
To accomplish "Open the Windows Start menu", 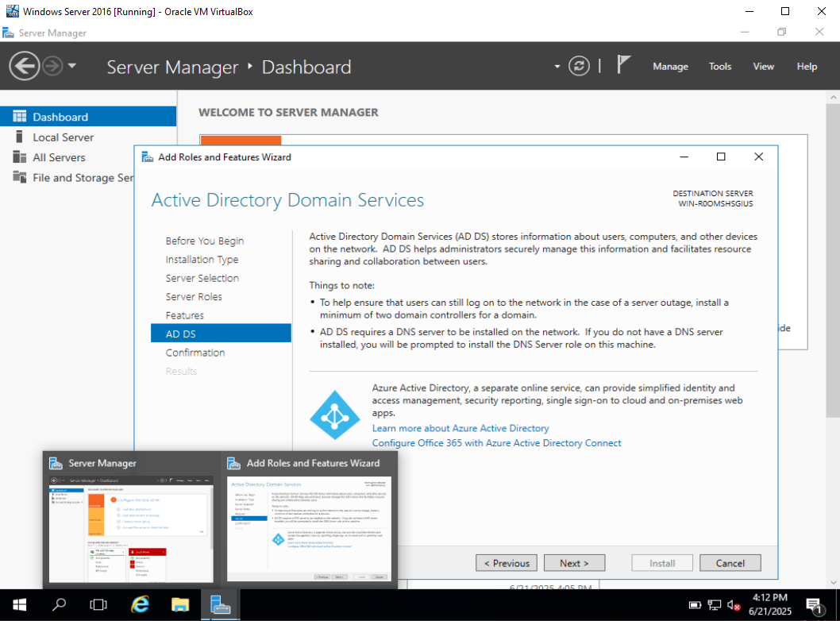I will (x=19, y=605).
